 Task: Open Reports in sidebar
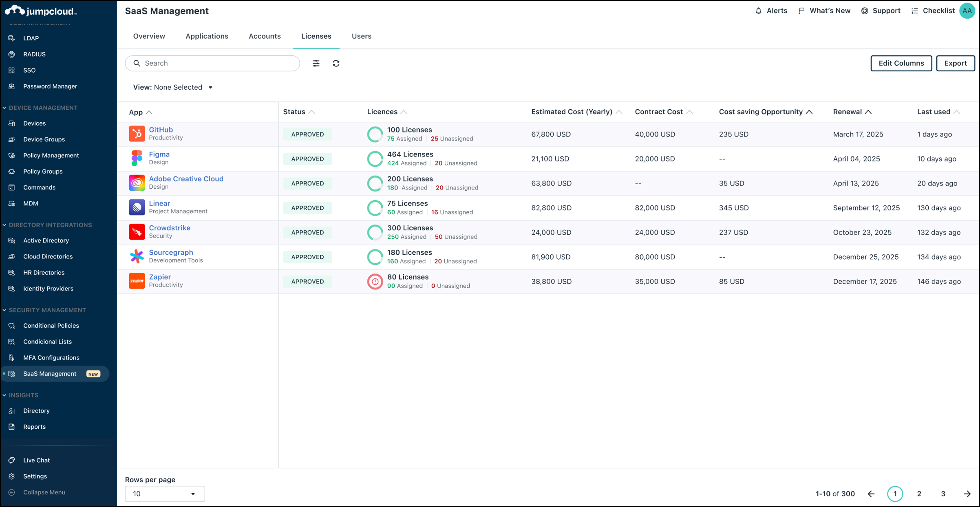coord(34,427)
